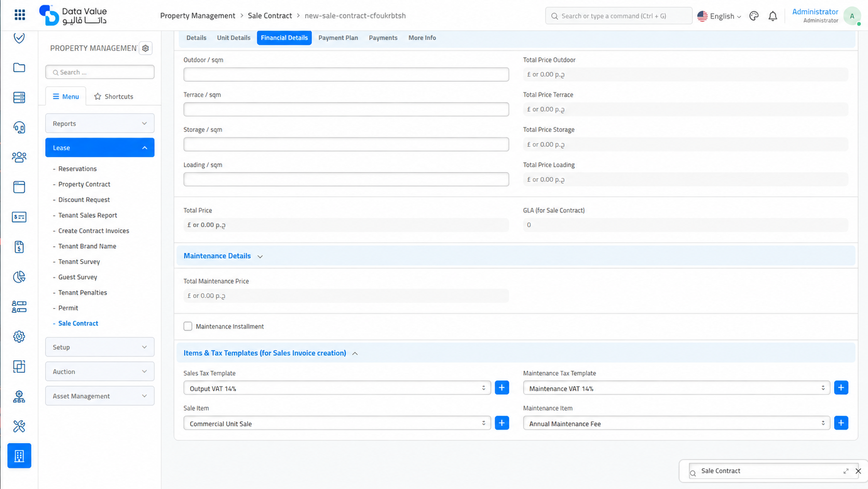Close the Sale Contract floating search box

(x=858, y=471)
